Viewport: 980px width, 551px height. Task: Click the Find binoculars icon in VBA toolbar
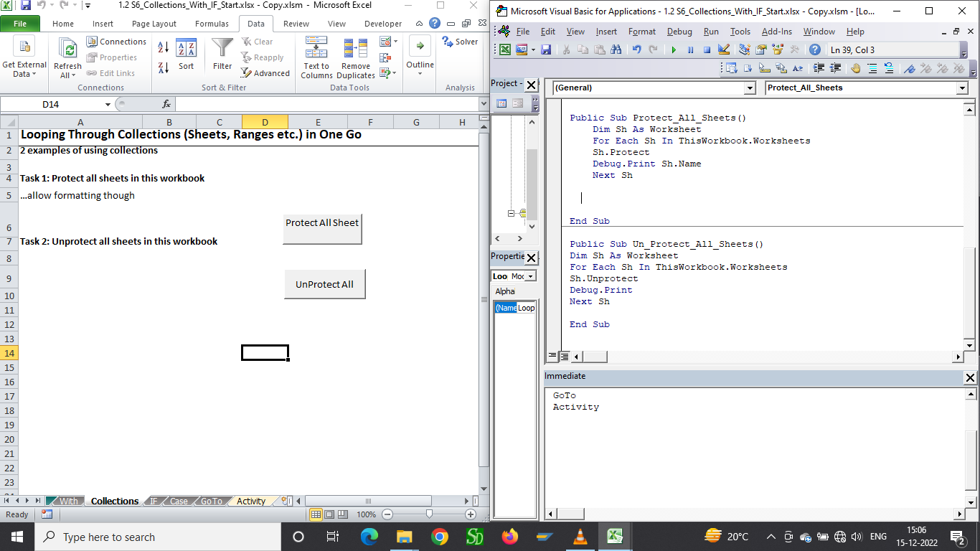coord(616,50)
